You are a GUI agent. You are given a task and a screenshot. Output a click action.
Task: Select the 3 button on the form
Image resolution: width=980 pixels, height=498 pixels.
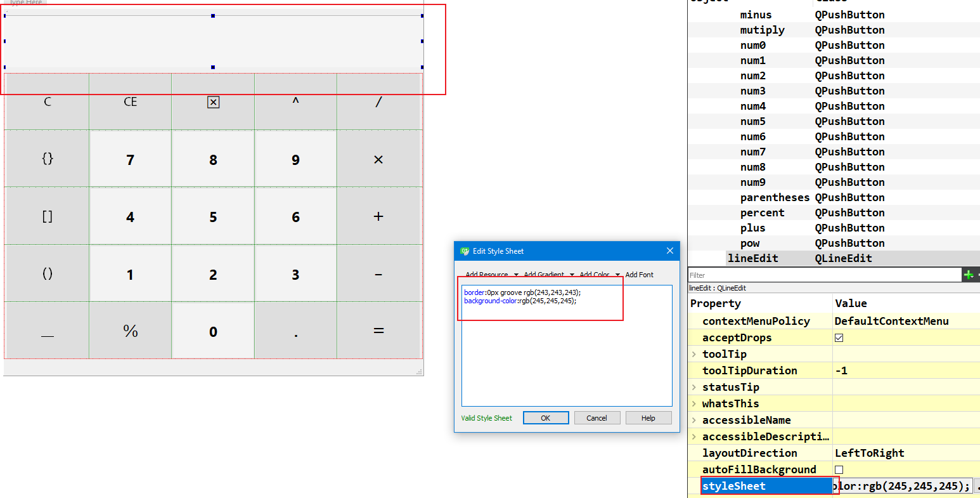click(x=295, y=275)
